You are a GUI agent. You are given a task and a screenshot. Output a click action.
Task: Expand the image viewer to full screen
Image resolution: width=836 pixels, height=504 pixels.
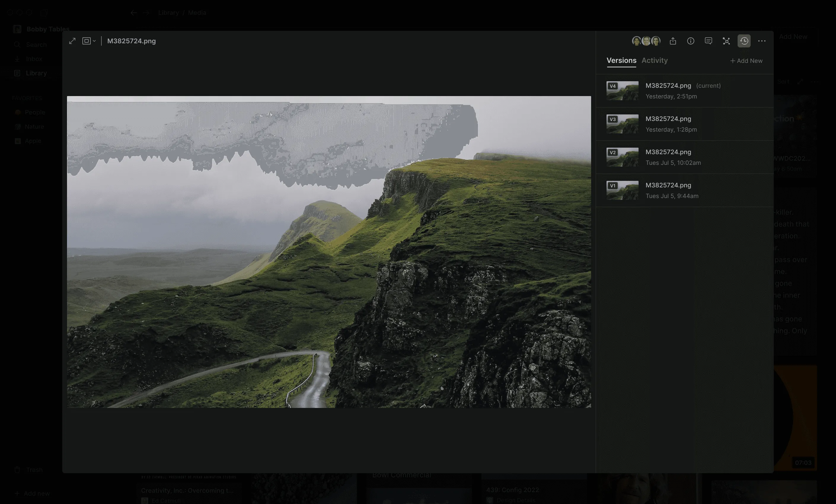pos(72,41)
